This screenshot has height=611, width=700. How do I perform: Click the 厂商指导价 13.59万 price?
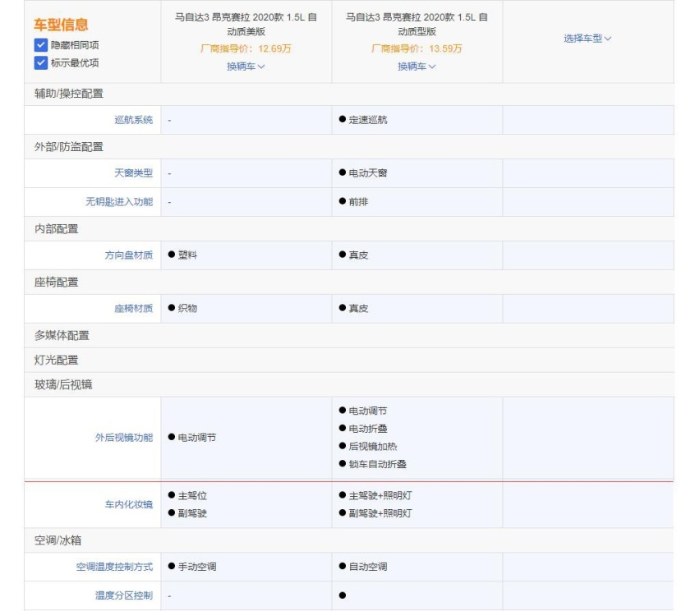click(417, 48)
